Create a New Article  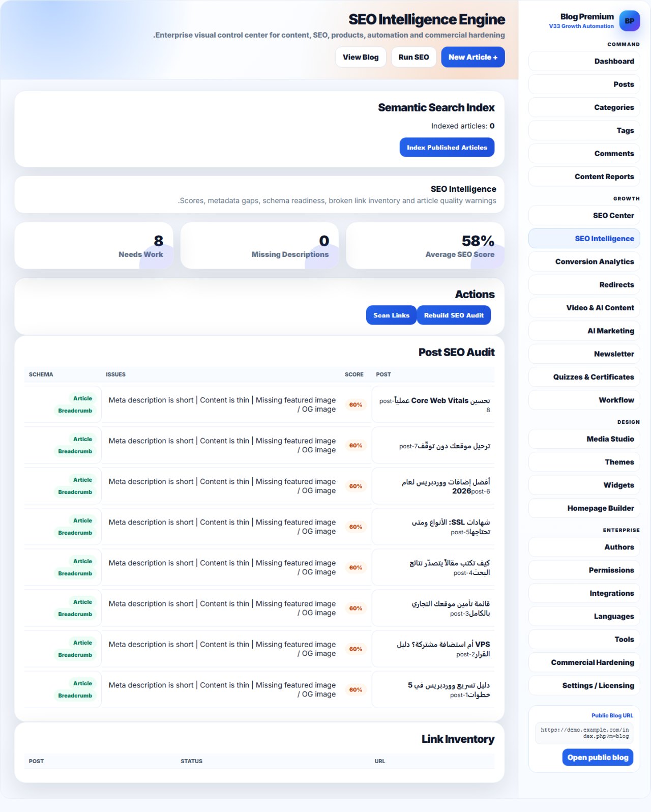click(x=473, y=57)
